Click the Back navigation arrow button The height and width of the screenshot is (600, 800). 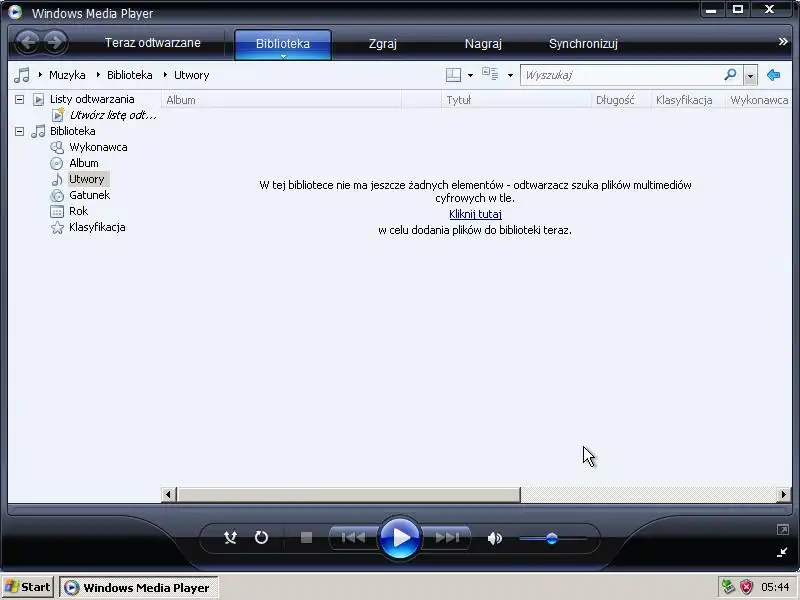point(28,42)
